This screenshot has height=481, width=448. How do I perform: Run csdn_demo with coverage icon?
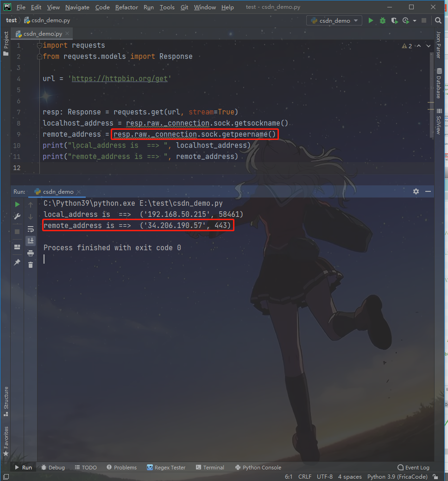point(394,20)
